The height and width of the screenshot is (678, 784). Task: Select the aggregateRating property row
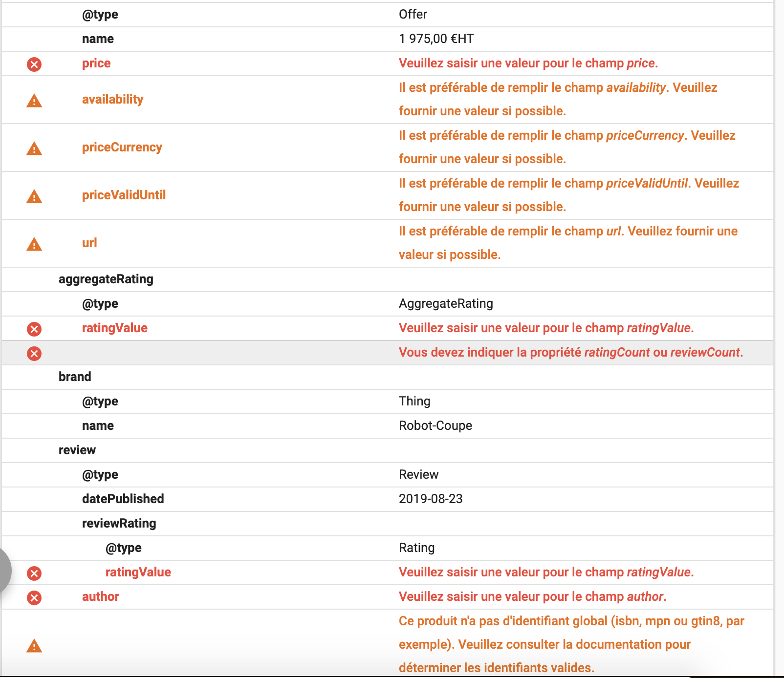coord(106,279)
